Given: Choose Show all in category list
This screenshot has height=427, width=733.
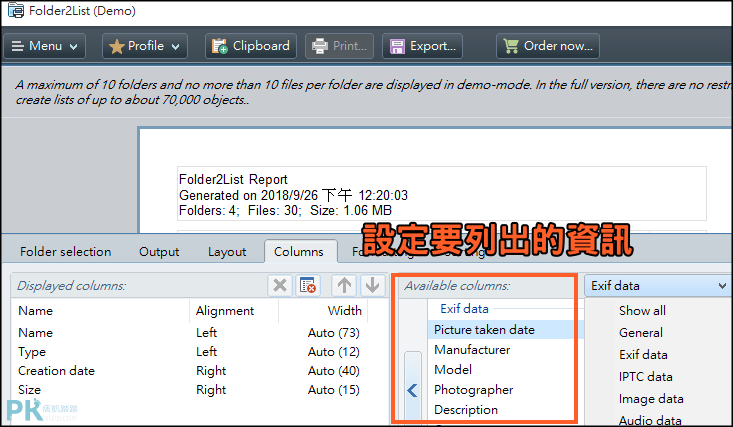Looking at the screenshot, I should (642, 311).
